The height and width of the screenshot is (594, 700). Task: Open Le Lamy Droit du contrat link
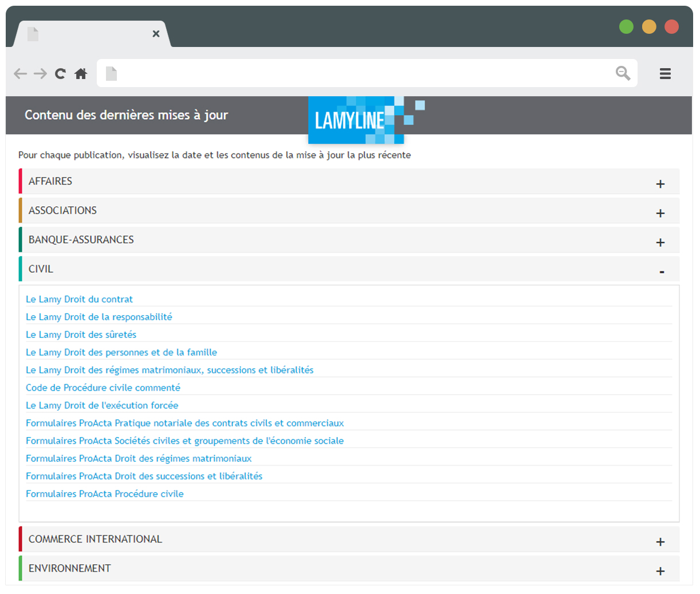tap(79, 299)
